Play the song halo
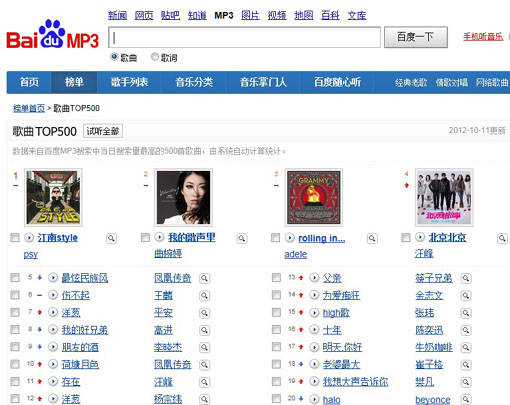Image resolution: width=510 pixels, height=405 pixels. tap(314, 398)
